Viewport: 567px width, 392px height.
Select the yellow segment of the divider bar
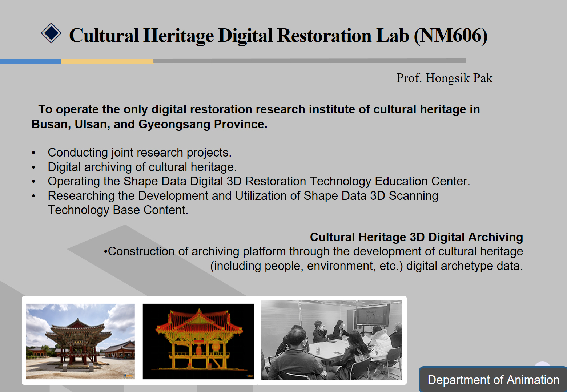pyautogui.click(x=107, y=61)
